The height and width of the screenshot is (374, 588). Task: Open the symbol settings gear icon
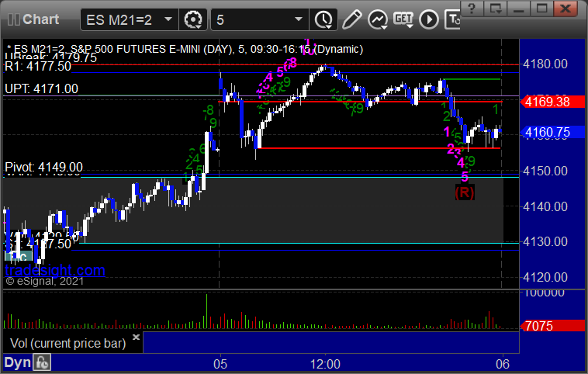[x=193, y=19]
